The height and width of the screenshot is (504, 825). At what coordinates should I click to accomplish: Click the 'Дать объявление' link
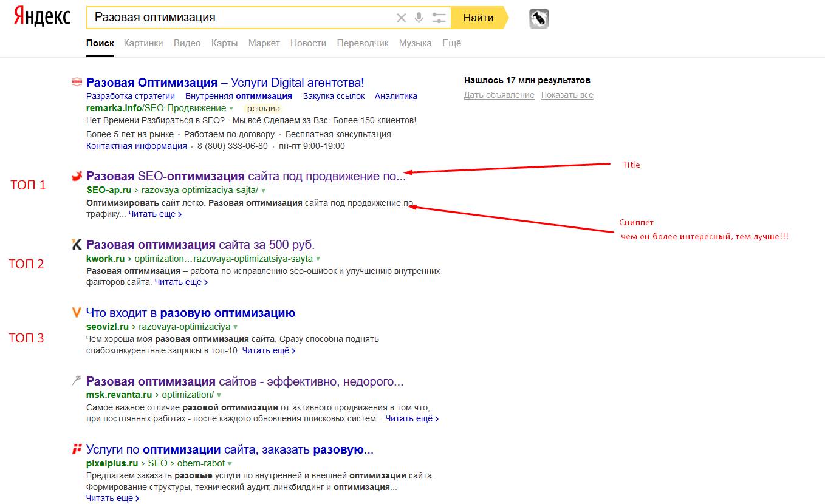pyautogui.click(x=499, y=95)
